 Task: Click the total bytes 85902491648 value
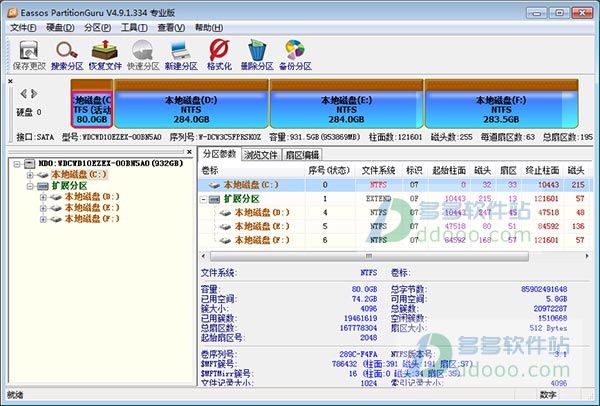point(544,289)
